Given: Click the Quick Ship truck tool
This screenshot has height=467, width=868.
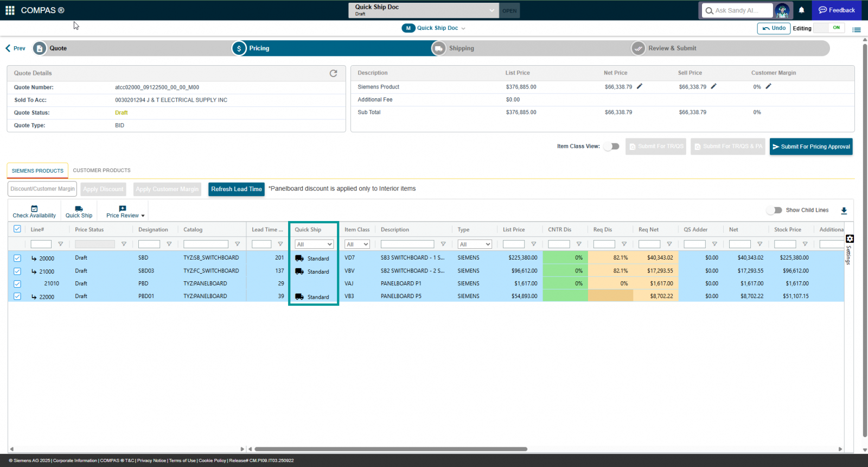Looking at the screenshot, I should pyautogui.click(x=79, y=212).
